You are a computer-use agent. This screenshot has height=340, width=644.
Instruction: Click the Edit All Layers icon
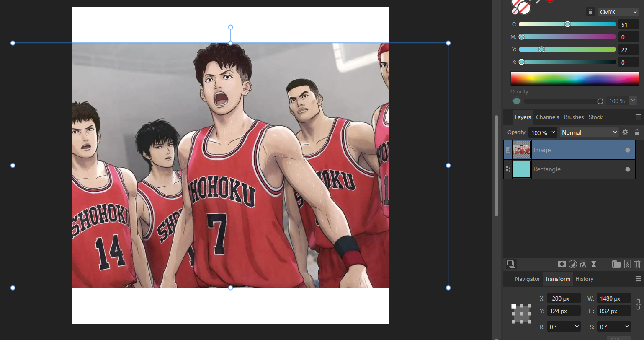pyautogui.click(x=511, y=264)
